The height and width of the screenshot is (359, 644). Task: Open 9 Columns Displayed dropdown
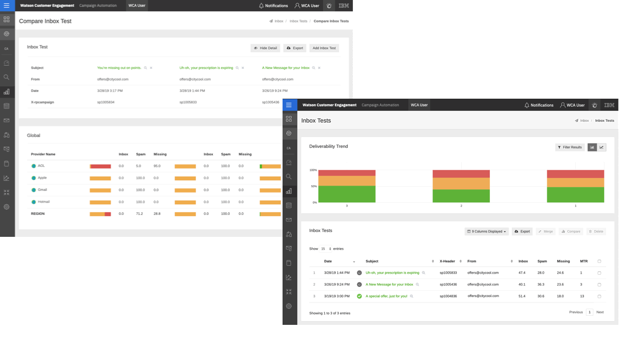tap(487, 232)
